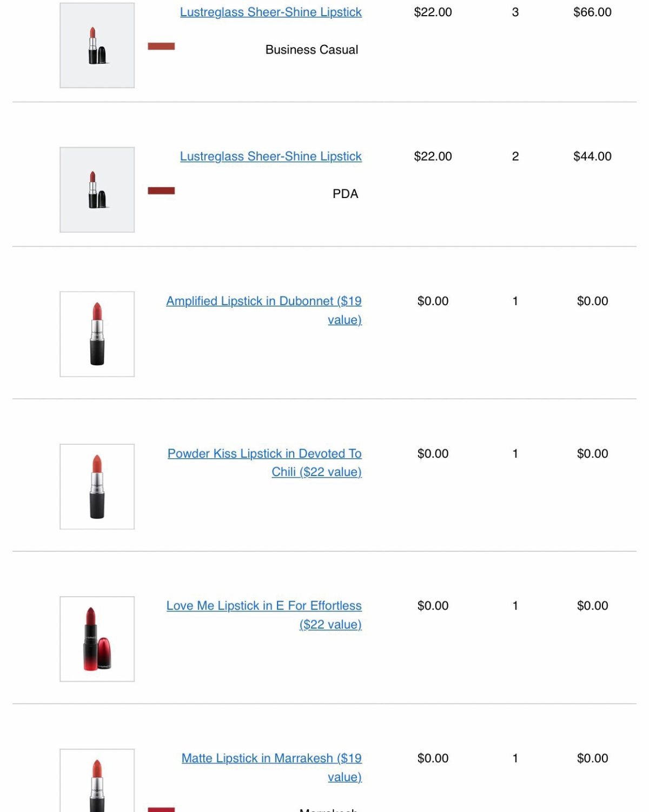This screenshot has height=812, width=649.
Task: Click the PDA shade name text
Action: (345, 194)
